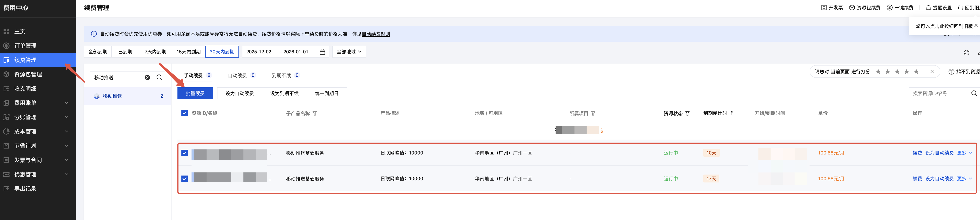Image resolution: width=980 pixels, height=220 pixels.
Task: Uncheck the row with 10天 countdown
Action: [x=185, y=153]
